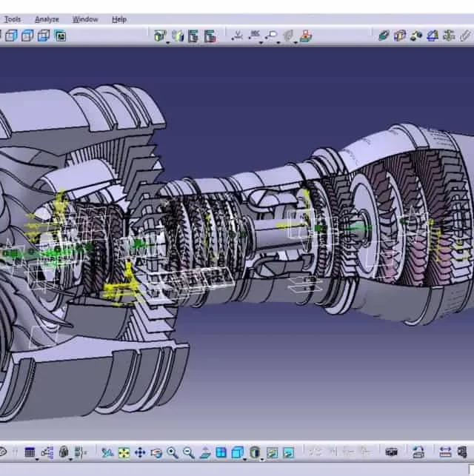The height and width of the screenshot is (476, 474).
Task: Click the speech balloon flag note icon
Action: (x=272, y=36)
